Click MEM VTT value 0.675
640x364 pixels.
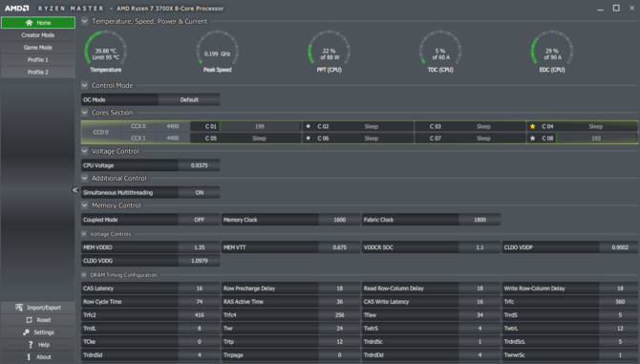click(x=340, y=247)
